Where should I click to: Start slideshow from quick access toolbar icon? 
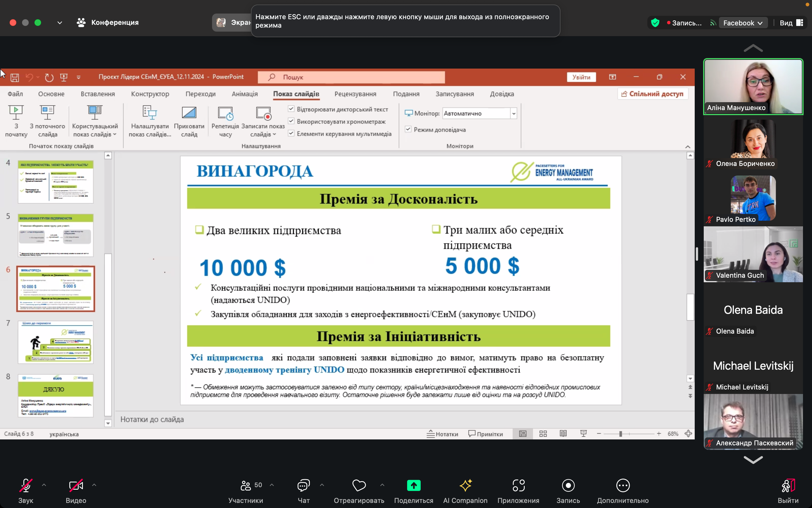64,78
